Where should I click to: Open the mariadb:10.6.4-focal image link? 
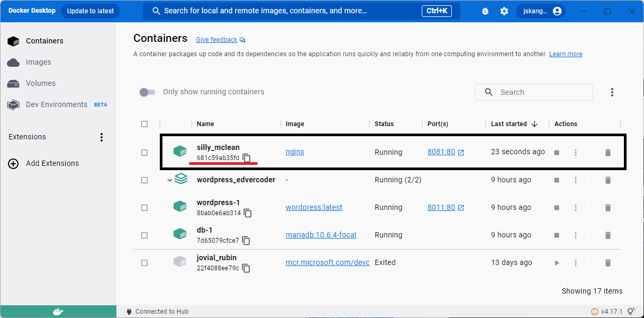tap(321, 235)
